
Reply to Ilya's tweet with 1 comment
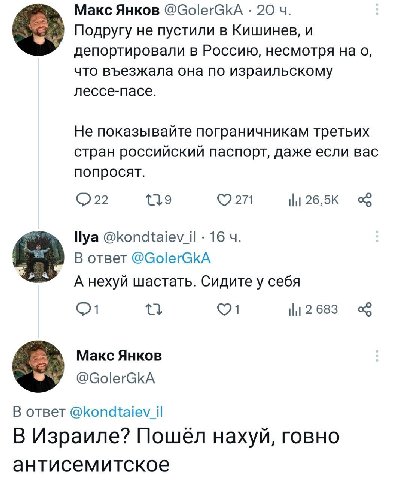87,310
